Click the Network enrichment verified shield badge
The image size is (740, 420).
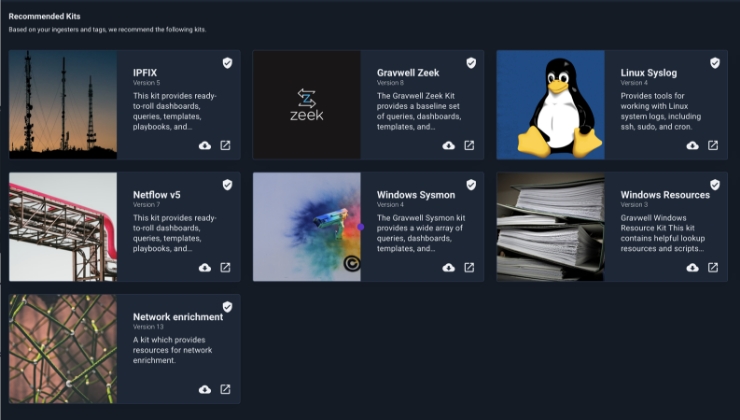click(227, 307)
